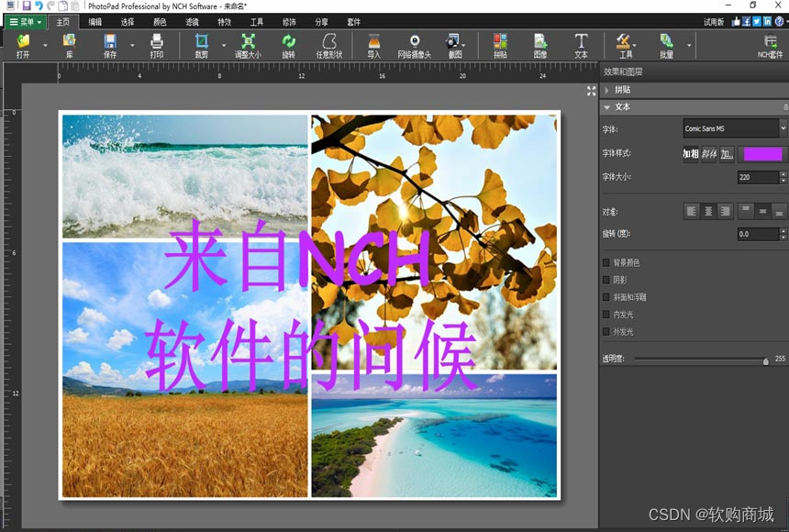Open the 网络摄像头 webcam capture tool
The height and width of the screenshot is (532, 789).
[414, 46]
